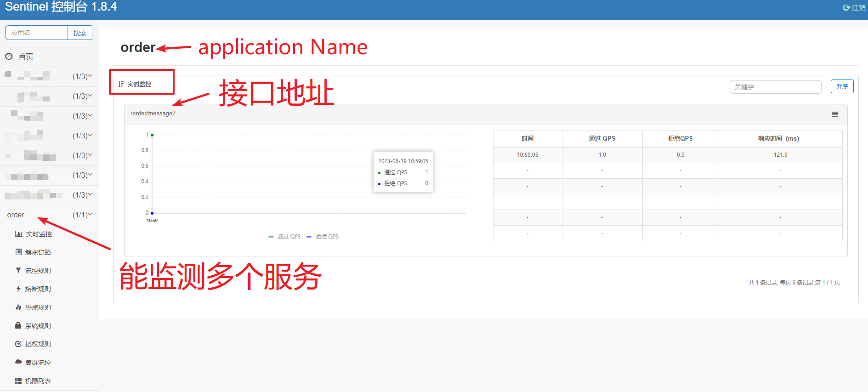Open the bar chart icon for 实时监控

pos(18,234)
